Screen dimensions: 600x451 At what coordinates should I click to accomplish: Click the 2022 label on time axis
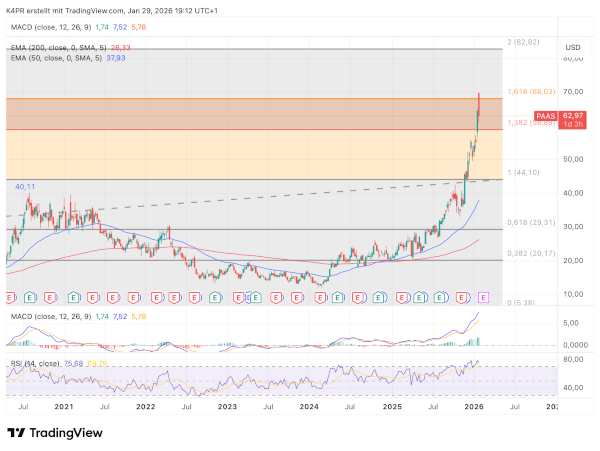pos(145,408)
